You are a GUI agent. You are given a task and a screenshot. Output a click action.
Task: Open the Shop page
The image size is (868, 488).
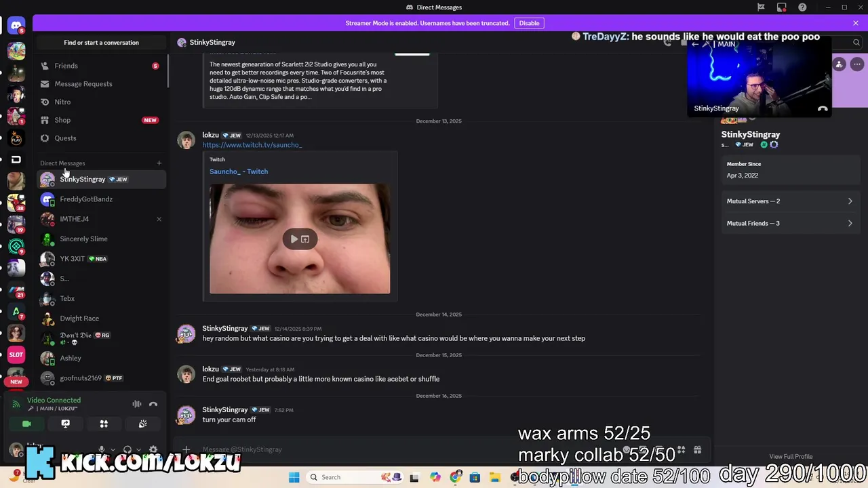(100, 120)
